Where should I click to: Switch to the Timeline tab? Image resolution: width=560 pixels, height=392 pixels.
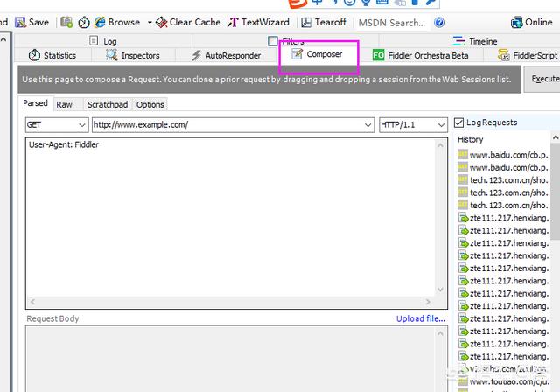point(474,41)
